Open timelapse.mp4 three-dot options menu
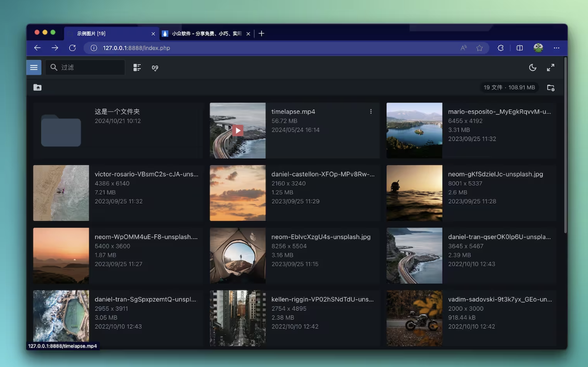Image resolution: width=588 pixels, height=367 pixels. (x=371, y=111)
